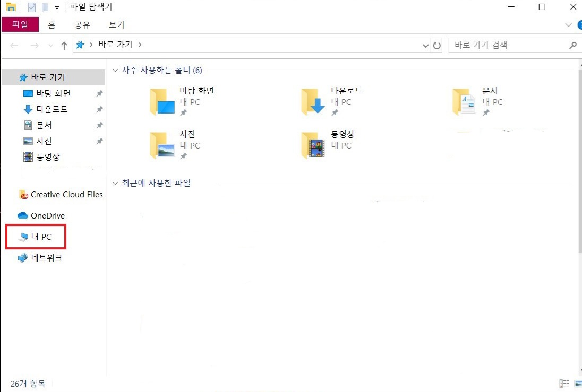582x392 pixels.
Task: Click the search magnifier icon
Action: (x=573, y=45)
